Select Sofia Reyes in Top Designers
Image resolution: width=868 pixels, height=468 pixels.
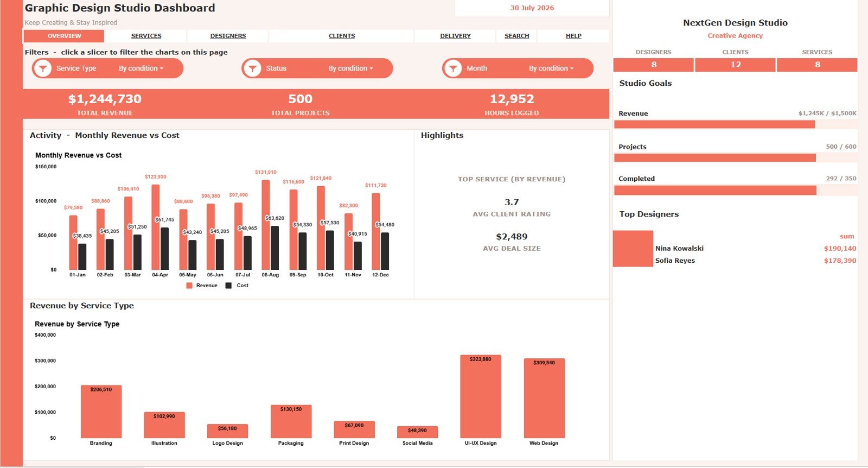pos(675,261)
